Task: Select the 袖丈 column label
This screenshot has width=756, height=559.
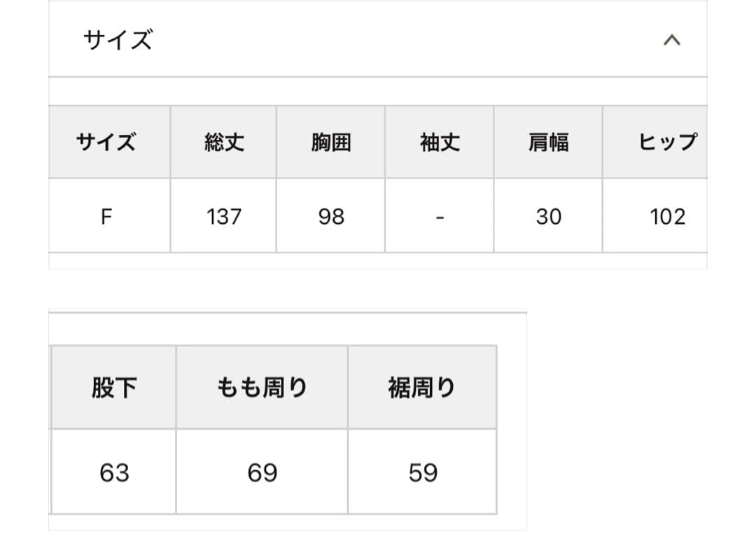Action: click(x=439, y=142)
